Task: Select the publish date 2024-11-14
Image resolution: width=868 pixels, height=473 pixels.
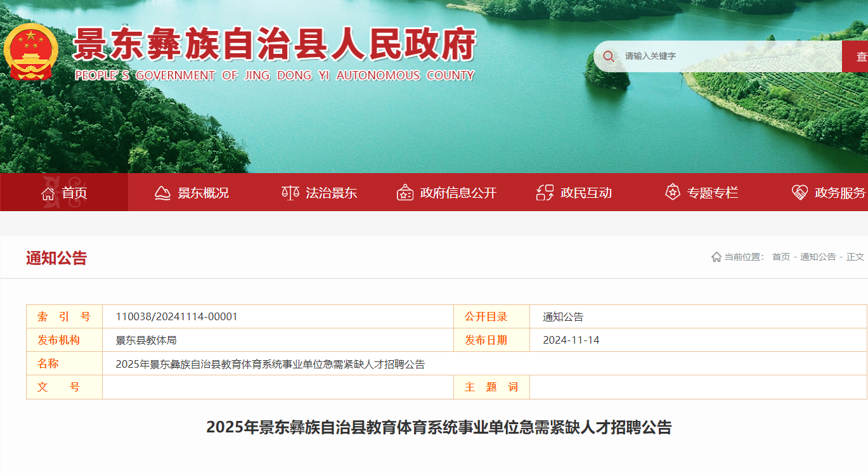Action: 571,340
